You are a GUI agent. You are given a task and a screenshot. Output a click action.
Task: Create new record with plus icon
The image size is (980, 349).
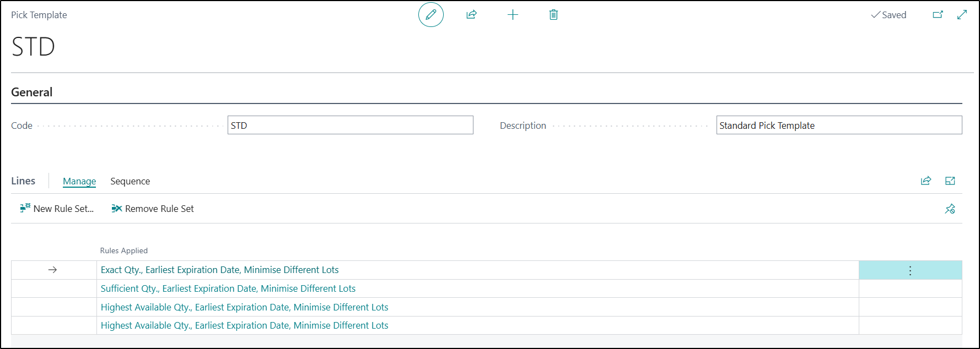pyautogui.click(x=513, y=15)
